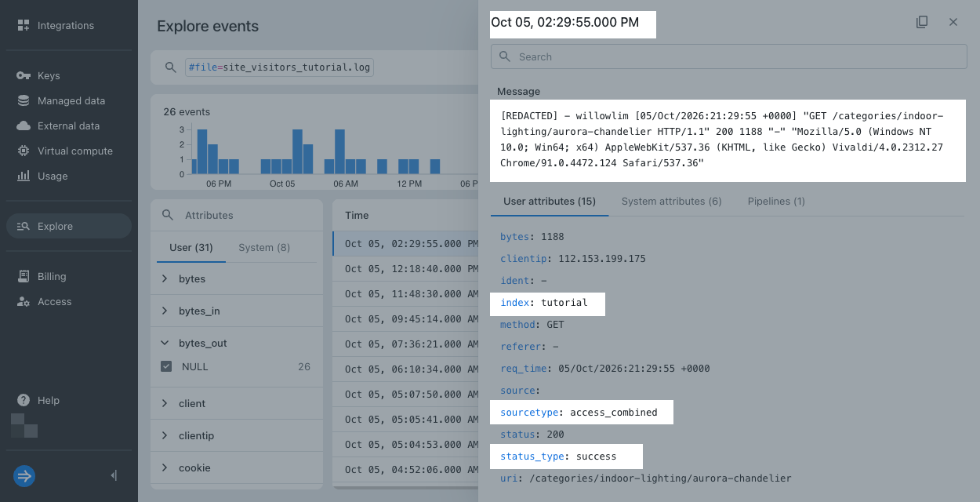The image size is (980, 502).
Task: Click the blue arrow logo icon
Action: coord(24,475)
